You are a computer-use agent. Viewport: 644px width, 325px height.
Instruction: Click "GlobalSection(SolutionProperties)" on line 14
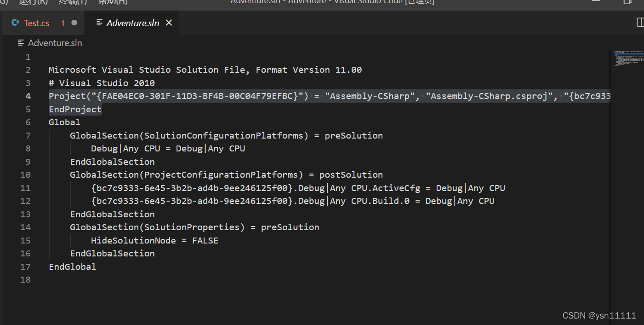[158, 227]
